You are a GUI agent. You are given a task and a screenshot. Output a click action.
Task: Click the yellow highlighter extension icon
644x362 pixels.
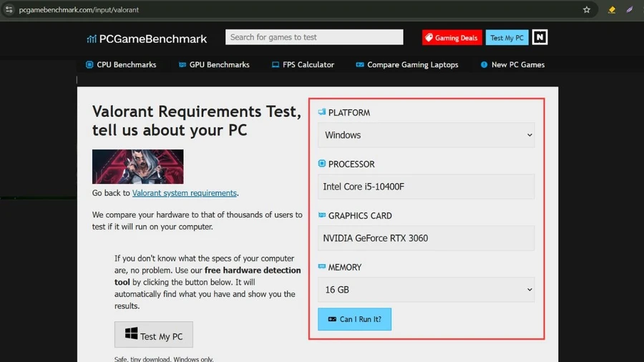612,9
